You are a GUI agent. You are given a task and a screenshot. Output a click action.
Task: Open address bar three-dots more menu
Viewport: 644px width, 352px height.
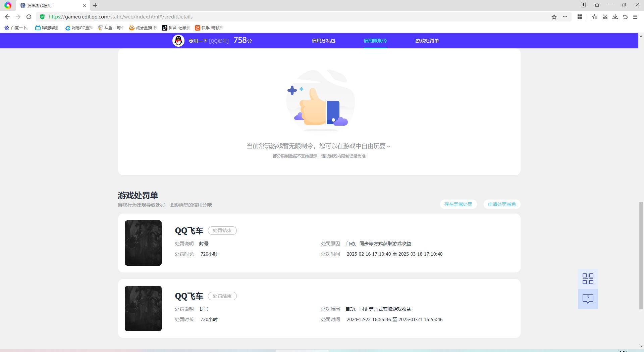tap(565, 17)
